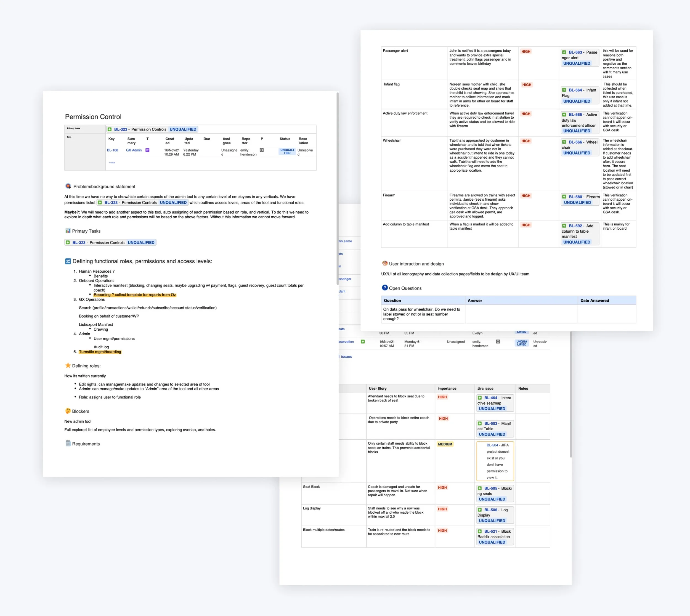The image size is (690, 616).
Task: Click the blue question mark Open Questions icon
Action: point(384,288)
